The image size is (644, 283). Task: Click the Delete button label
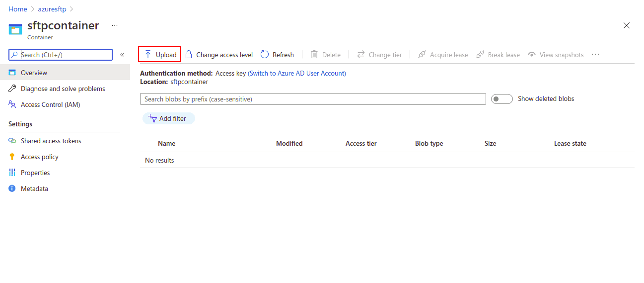(331, 55)
